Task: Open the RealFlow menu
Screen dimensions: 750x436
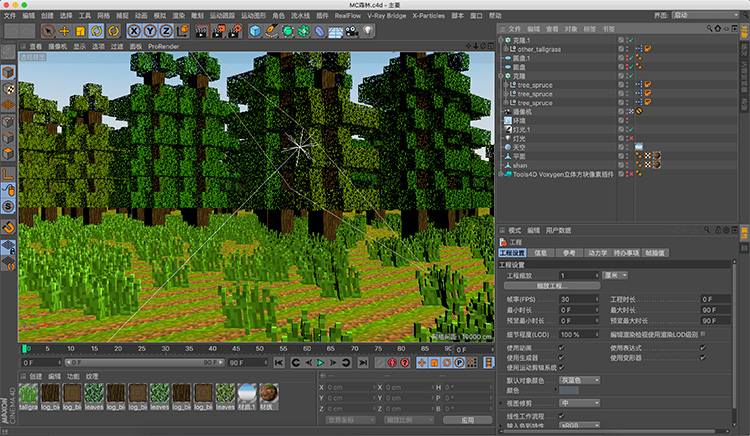Action: tap(348, 15)
